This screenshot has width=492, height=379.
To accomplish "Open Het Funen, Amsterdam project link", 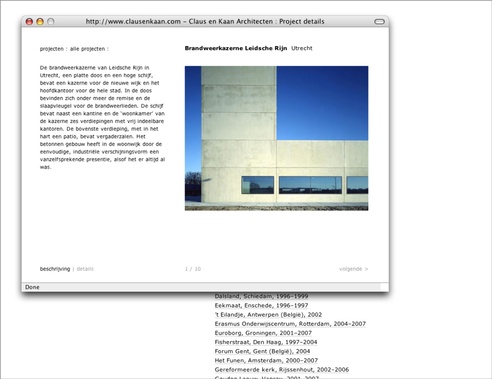I will coord(266,360).
